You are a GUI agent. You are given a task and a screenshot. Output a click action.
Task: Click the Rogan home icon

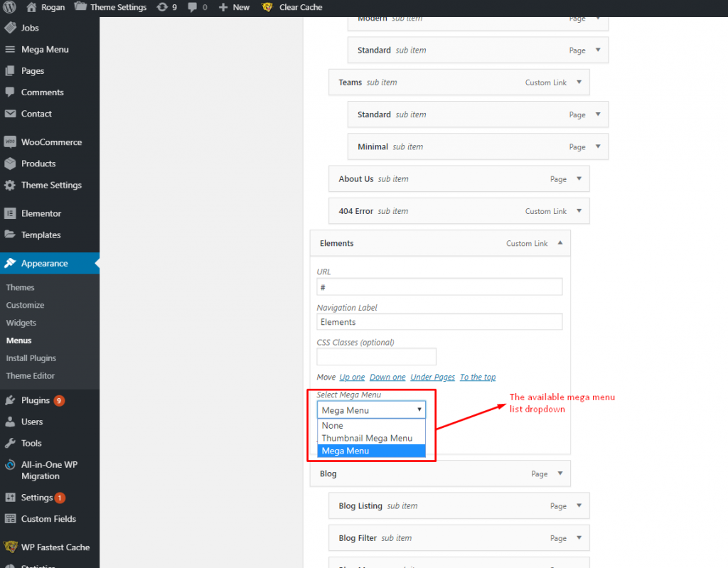pyautogui.click(x=31, y=7)
